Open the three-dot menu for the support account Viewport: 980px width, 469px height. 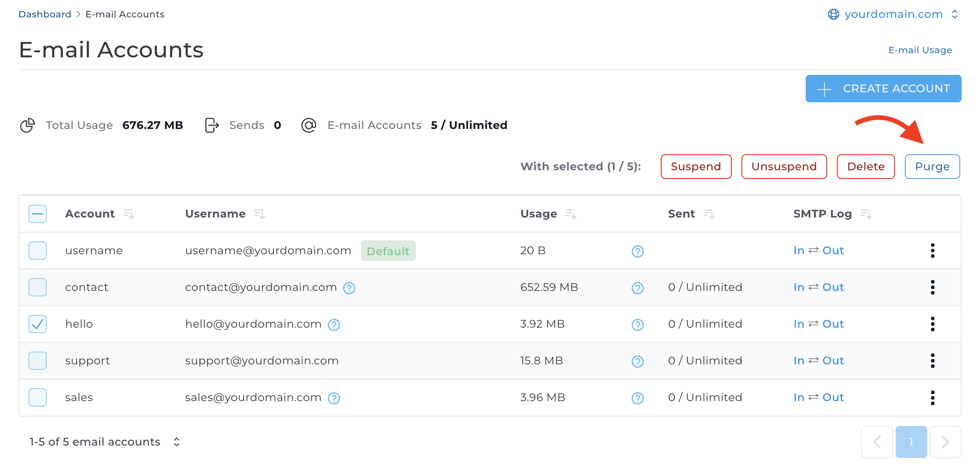[x=932, y=361]
